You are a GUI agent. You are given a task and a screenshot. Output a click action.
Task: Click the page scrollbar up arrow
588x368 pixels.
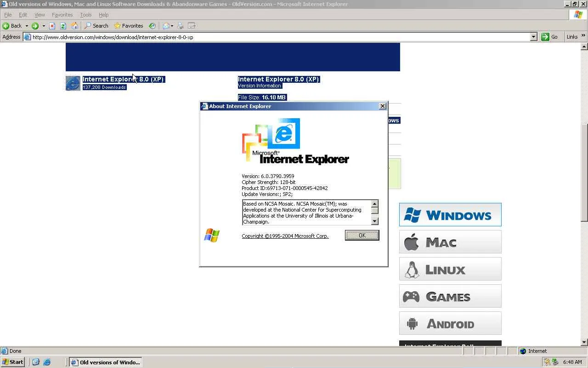point(584,46)
